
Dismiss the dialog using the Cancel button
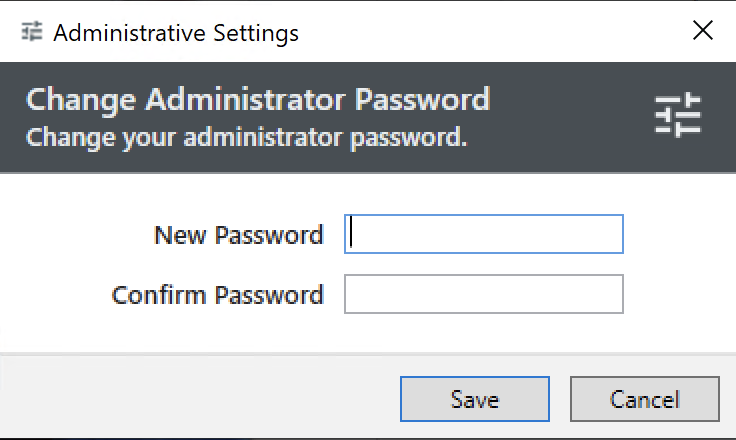pyautogui.click(x=644, y=399)
